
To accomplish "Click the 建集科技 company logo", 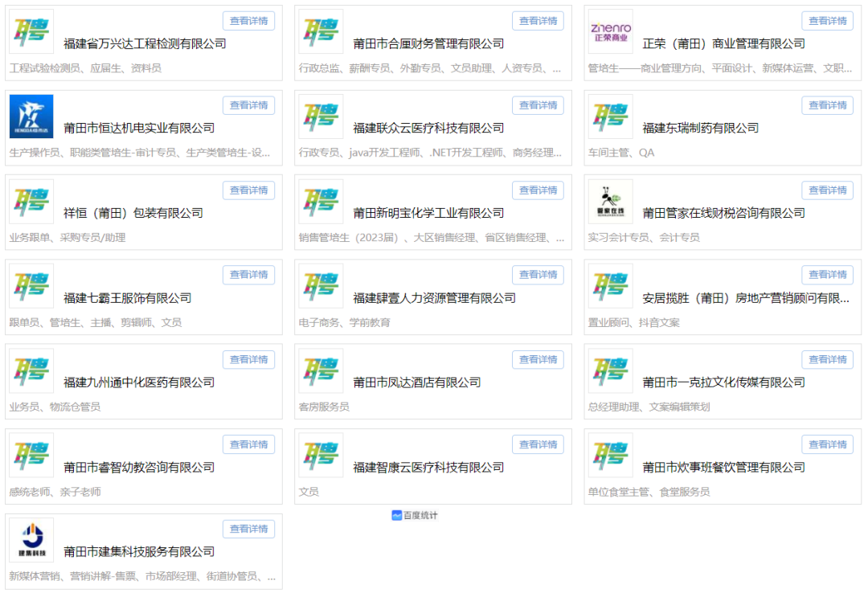I will click(x=31, y=540).
